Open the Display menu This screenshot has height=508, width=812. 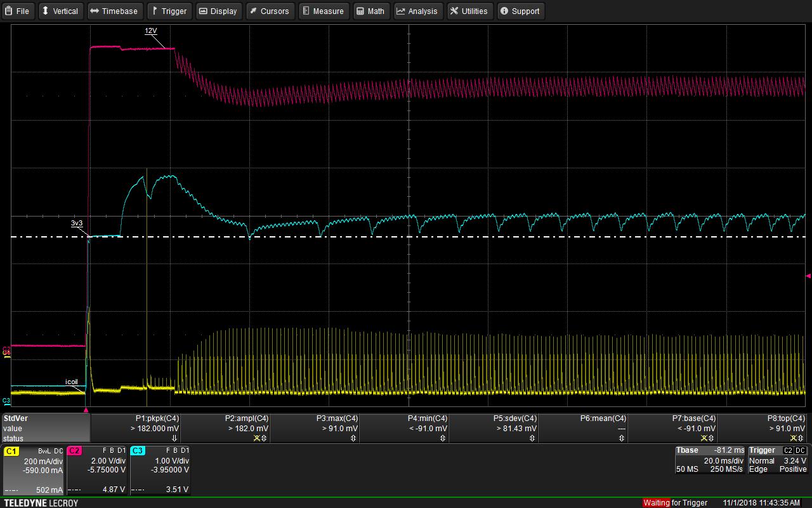coord(218,11)
